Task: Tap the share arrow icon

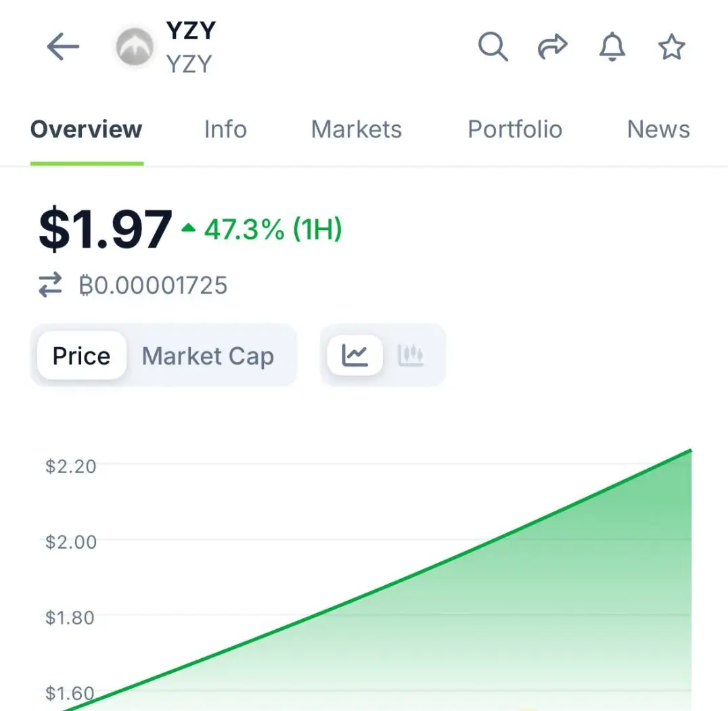Action: 553,47
